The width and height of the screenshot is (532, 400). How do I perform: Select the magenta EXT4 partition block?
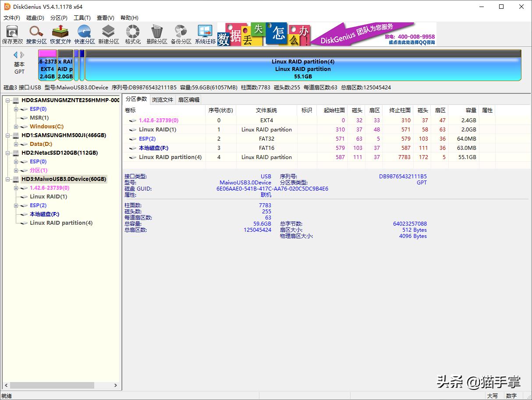(47, 66)
